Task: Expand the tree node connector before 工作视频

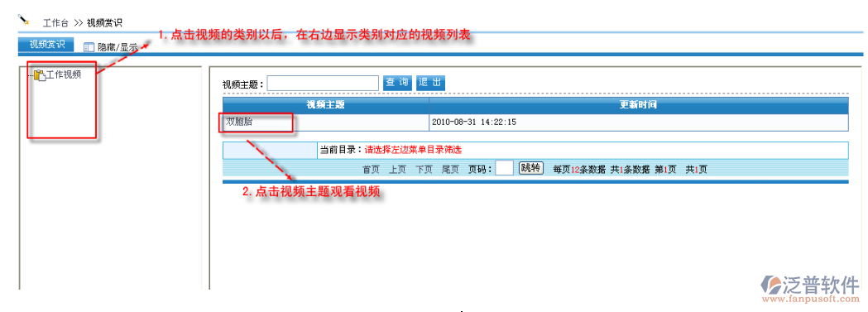Action: pos(31,75)
